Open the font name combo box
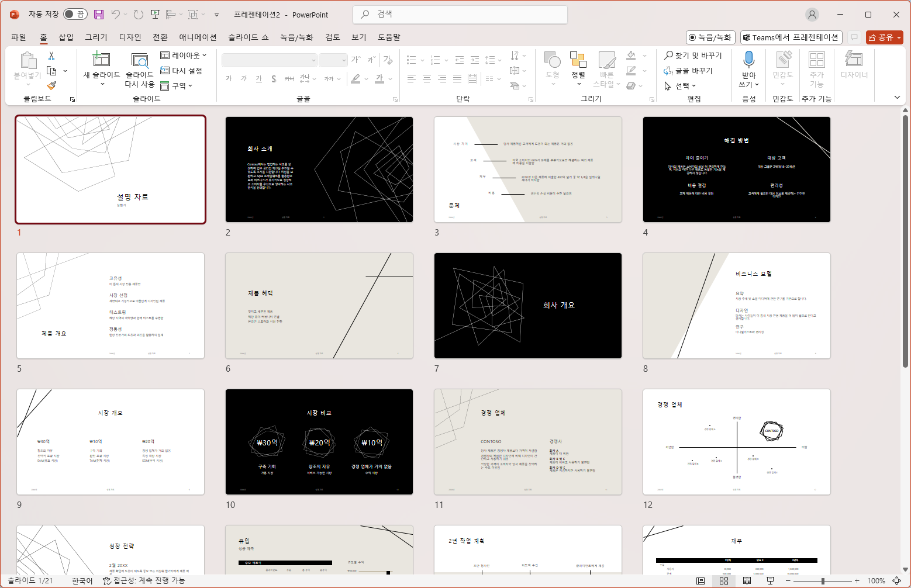The width and height of the screenshot is (911, 588). coord(269,60)
